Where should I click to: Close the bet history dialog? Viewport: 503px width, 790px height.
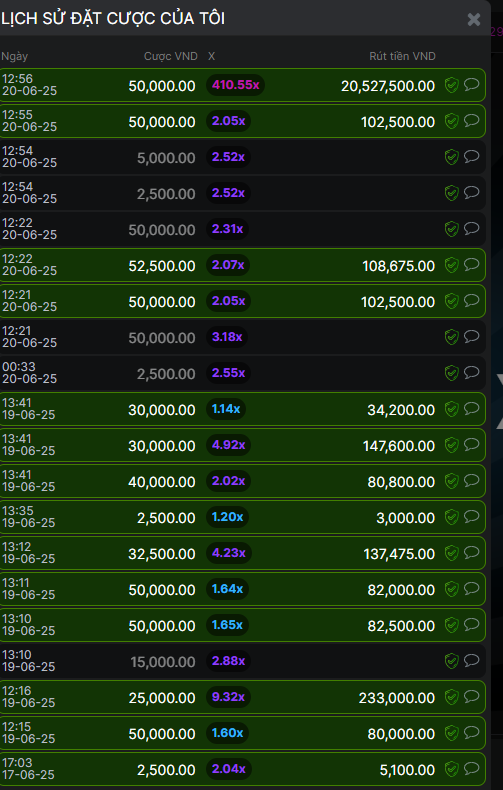[474, 19]
